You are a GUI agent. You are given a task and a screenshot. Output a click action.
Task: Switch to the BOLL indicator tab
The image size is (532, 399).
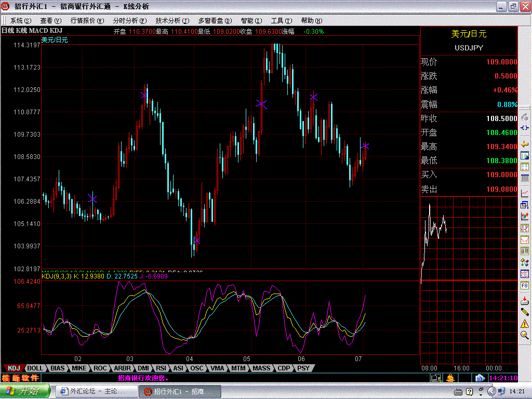coord(35,368)
